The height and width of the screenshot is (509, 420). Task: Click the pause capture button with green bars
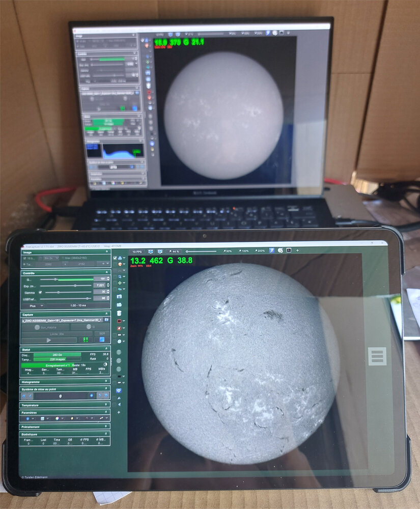(86, 340)
